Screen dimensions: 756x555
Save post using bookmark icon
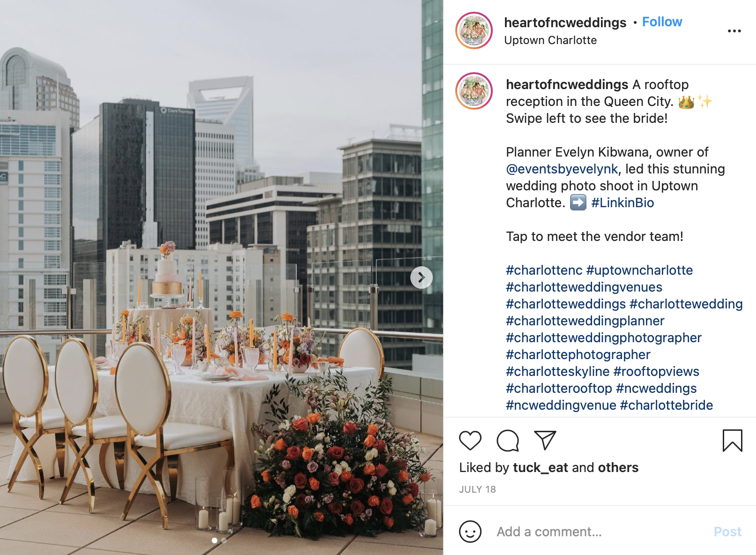[733, 441]
